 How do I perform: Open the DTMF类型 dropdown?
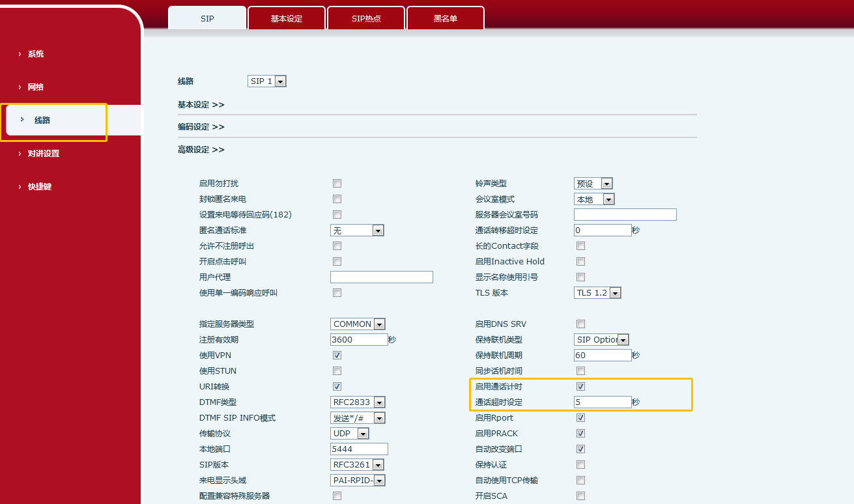pyautogui.click(x=358, y=402)
